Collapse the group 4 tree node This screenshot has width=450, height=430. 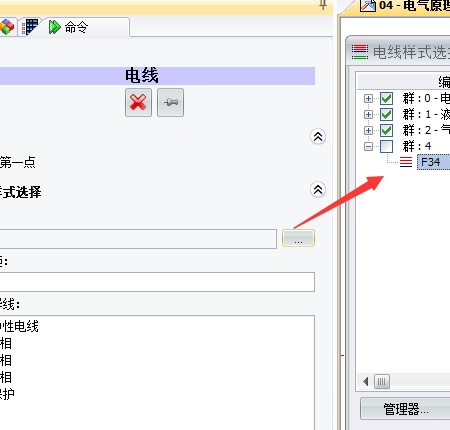[368, 146]
